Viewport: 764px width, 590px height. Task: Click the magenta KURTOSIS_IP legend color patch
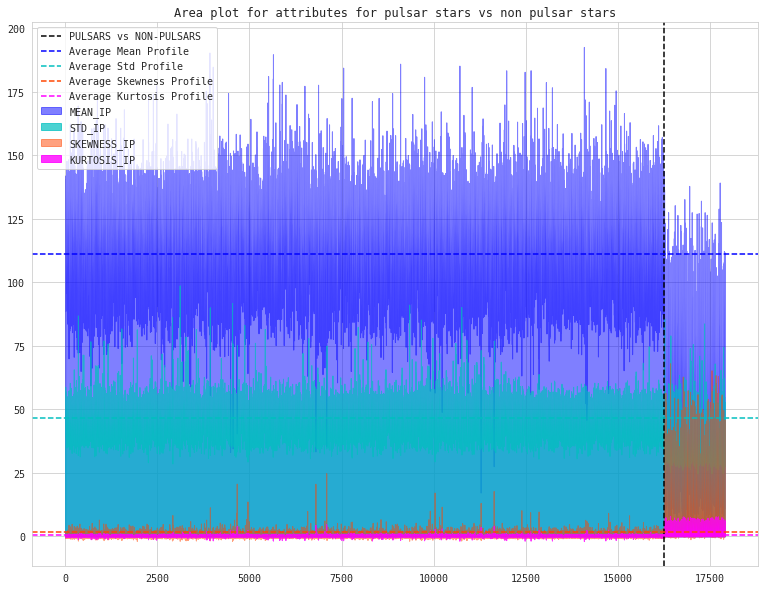point(51,159)
